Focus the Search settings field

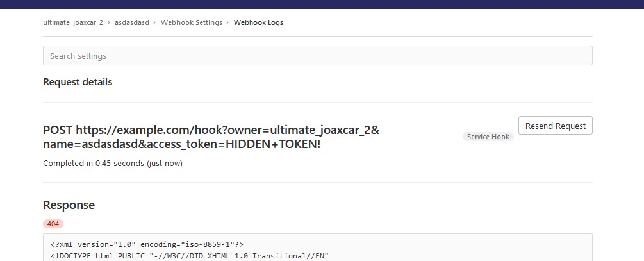pyautogui.click(x=317, y=56)
